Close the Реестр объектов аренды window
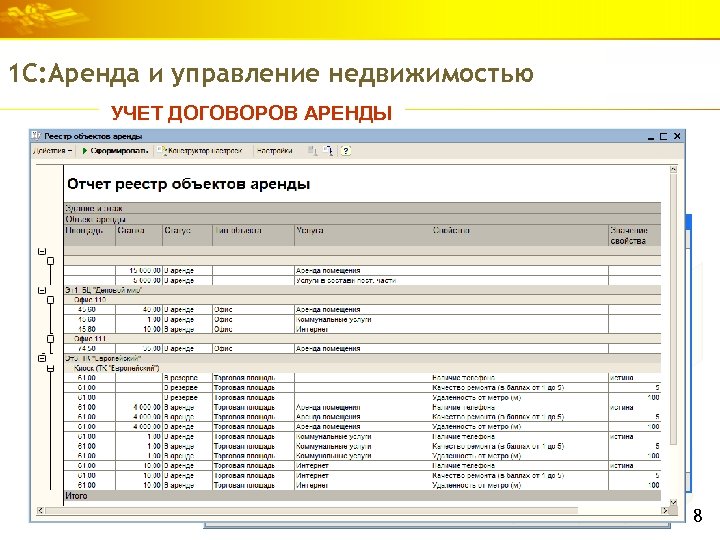The width and height of the screenshot is (720, 540). click(x=677, y=136)
